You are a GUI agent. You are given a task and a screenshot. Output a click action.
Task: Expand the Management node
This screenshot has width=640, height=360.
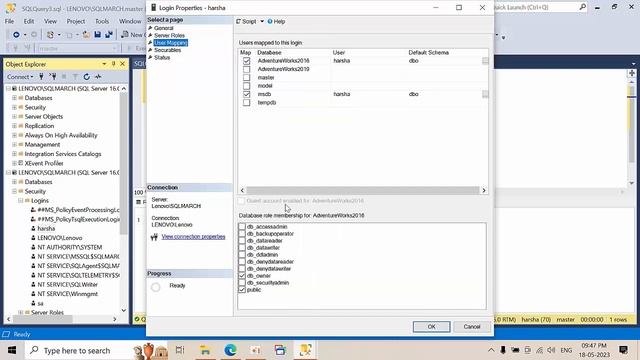point(14,145)
